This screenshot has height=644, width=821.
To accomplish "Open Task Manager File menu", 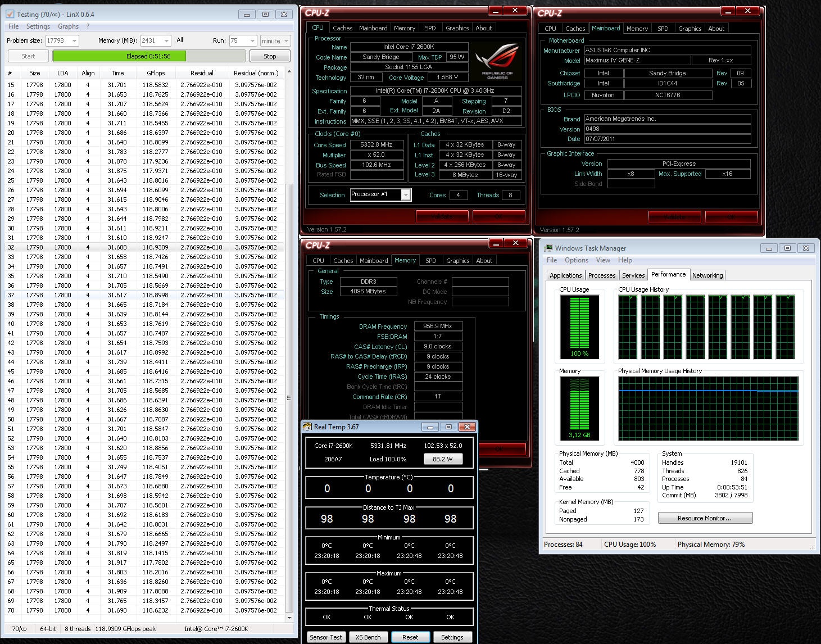I will tap(552, 260).
